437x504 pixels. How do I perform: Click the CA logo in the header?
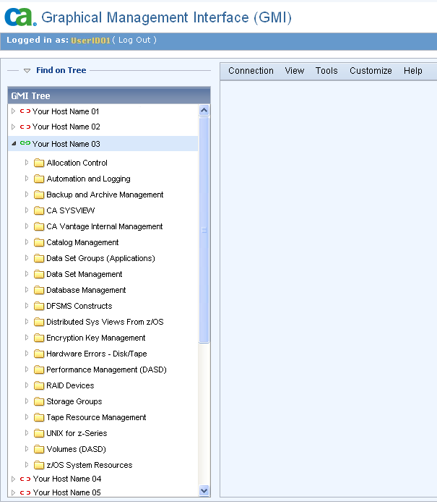pyautogui.click(x=20, y=16)
